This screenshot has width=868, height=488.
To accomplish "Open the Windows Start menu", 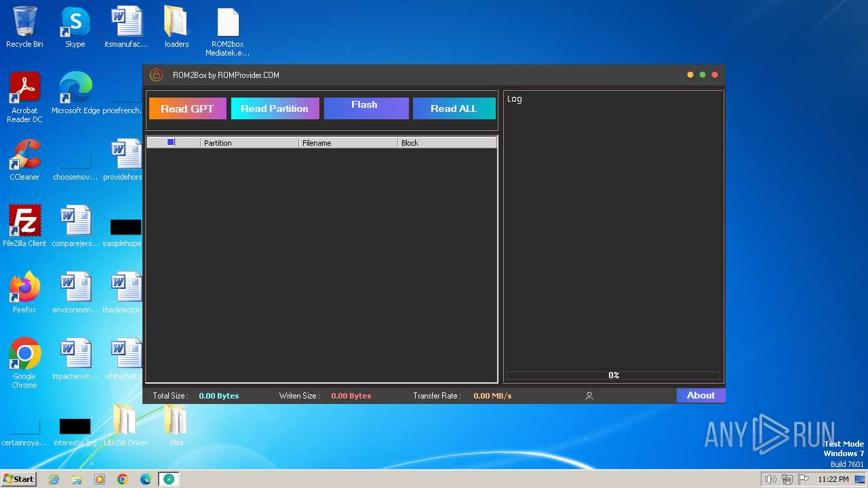I will click(18, 479).
